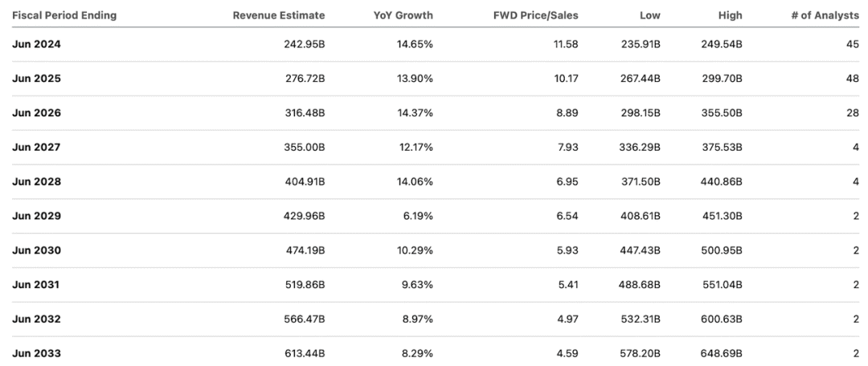
Task: Click the Jun 2033 fiscal period cell
Action: point(36,353)
